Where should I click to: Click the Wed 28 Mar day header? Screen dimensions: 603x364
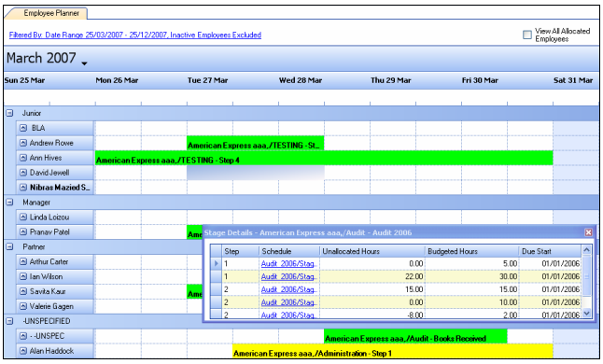pyautogui.click(x=301, y=80)
